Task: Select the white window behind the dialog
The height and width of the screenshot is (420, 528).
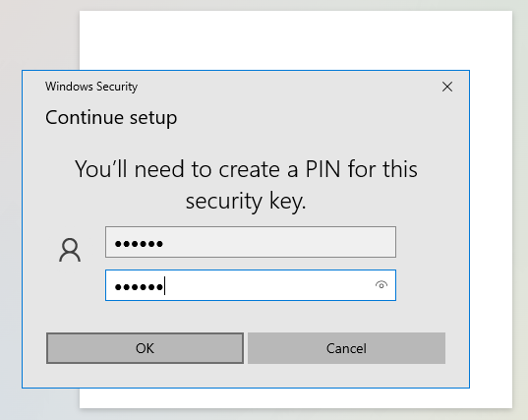Action: pyautogui.click(x=296, y=39)
